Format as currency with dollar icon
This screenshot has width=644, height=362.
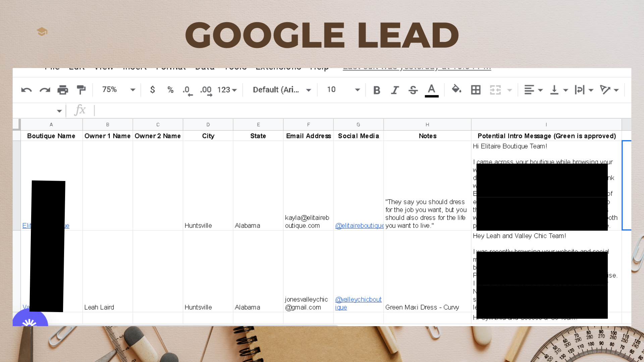pos(152,90)
